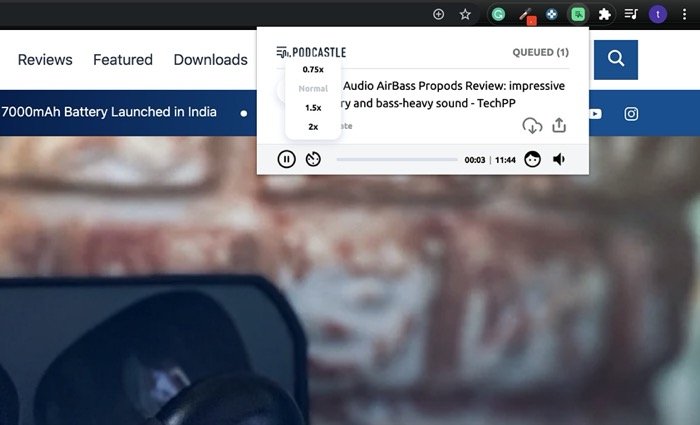Click the Podcastle logo
The height and width of the screenshot is (425, 700).
tap(311, 52)
